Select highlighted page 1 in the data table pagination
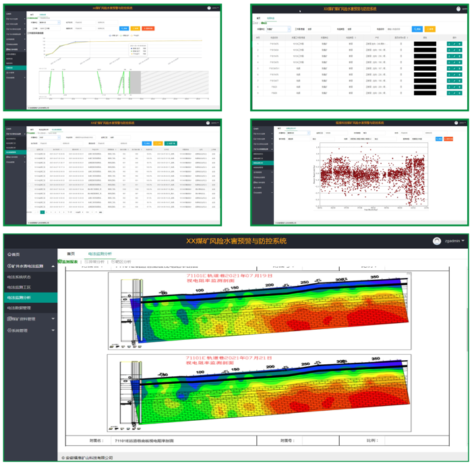 pos(42,212)
